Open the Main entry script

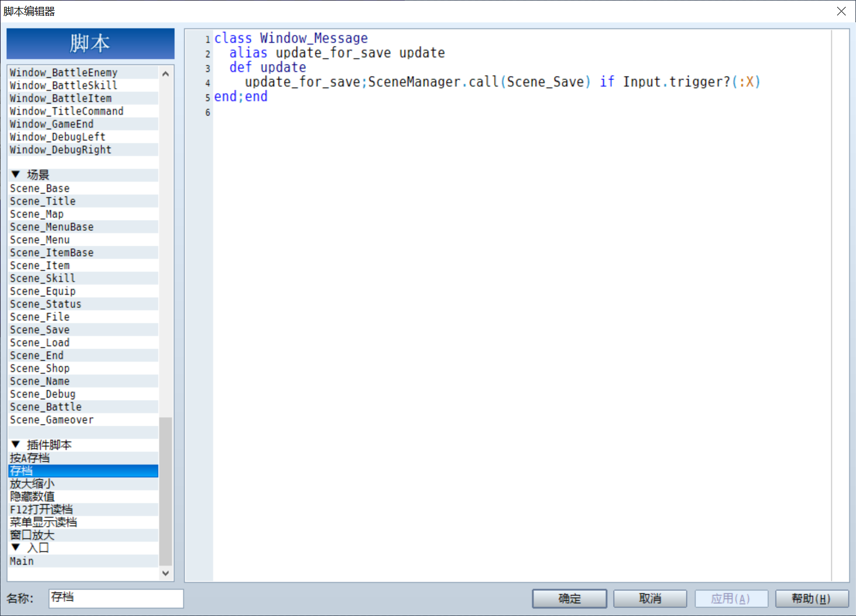pos(83,561)
